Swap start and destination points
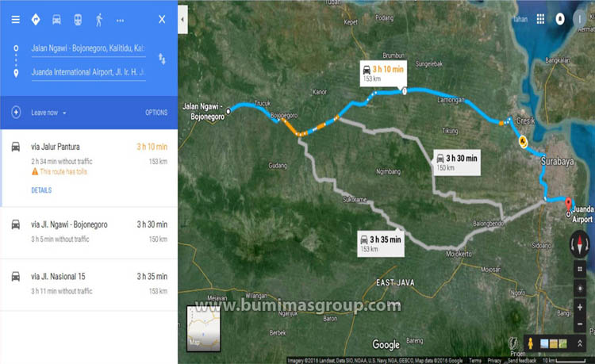The width and height of the screenshot is (595, 364). point(162,59)
